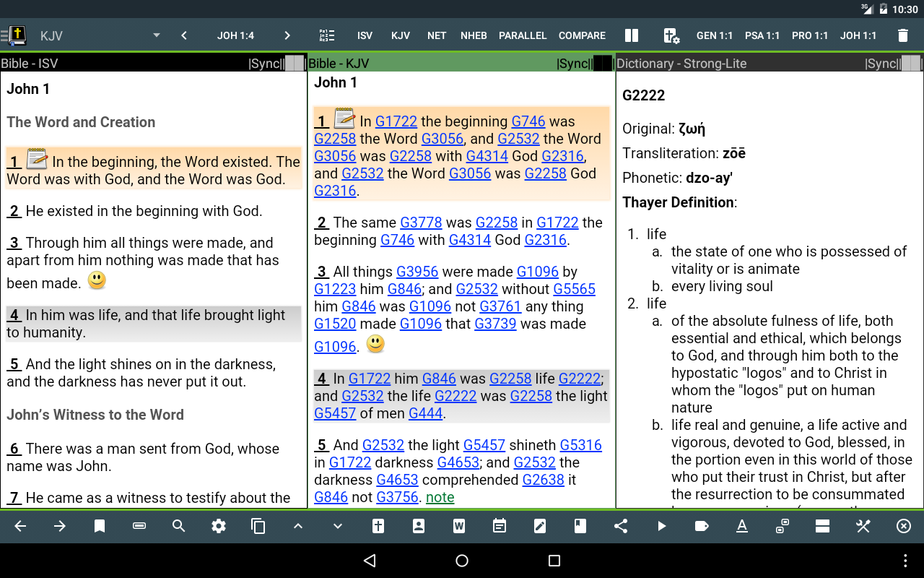Image resolution: width=924 pixels, height=578 pixels.
Task: Open the hamburger navigation menu
Action: (x=6, y=35)
